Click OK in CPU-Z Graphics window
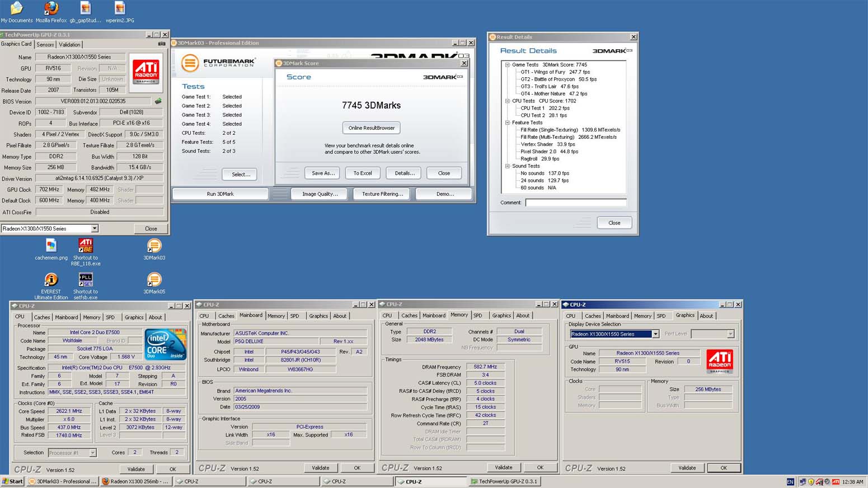The height and width of the screenshot is (488, 868). (x=724, y=468)
